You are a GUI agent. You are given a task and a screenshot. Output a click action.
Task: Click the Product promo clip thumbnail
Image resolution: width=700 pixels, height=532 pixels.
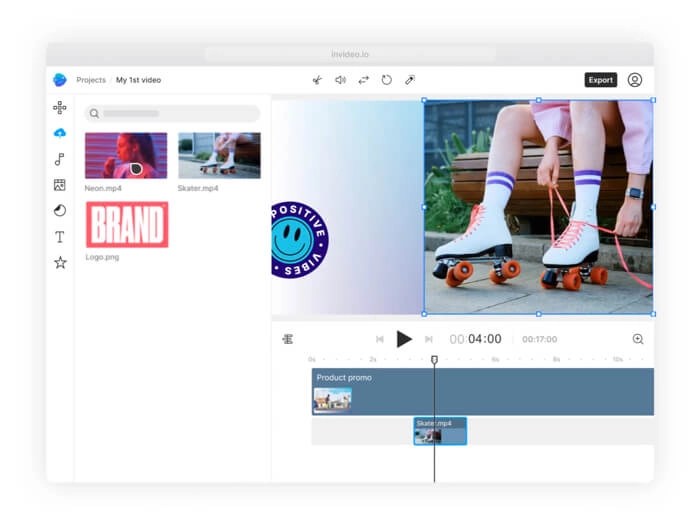coord(333,399)
